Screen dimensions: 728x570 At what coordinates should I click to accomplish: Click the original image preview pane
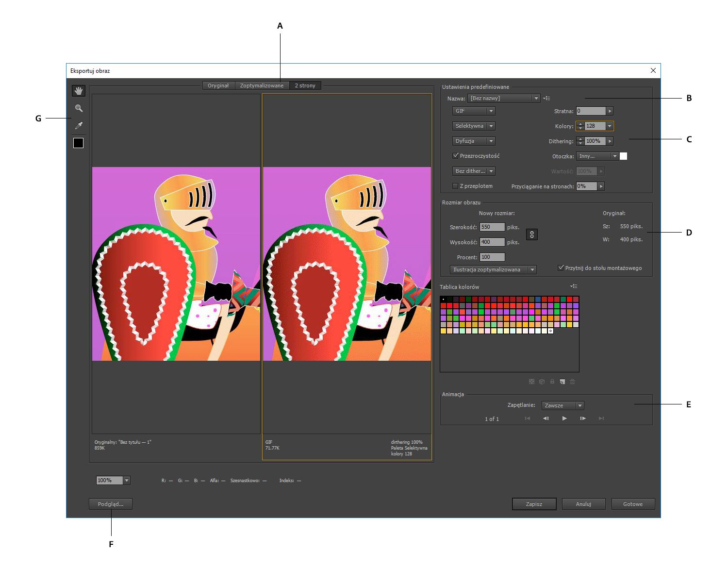176,264
